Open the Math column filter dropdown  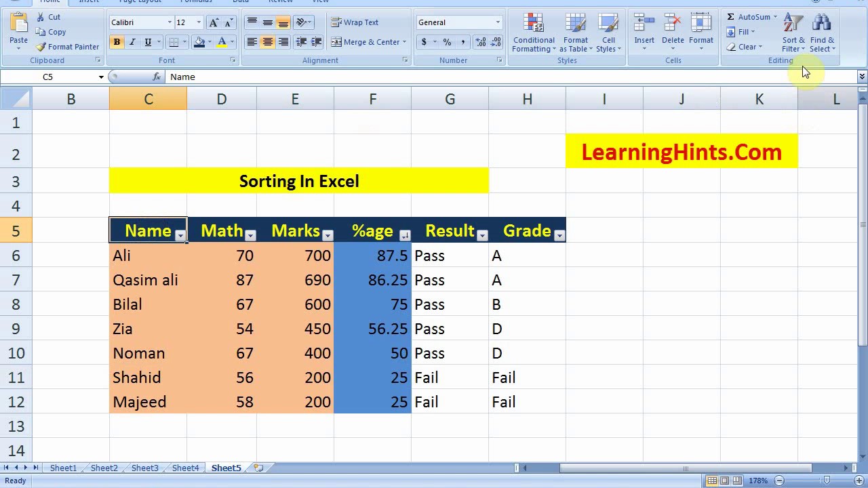click(250, 235)
